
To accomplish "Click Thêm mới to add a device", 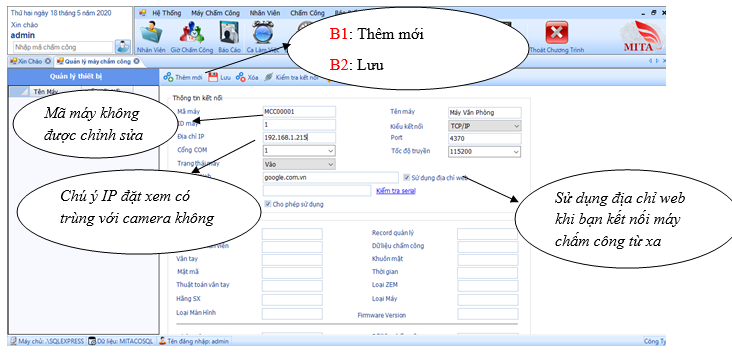I will tap(183, 78).
